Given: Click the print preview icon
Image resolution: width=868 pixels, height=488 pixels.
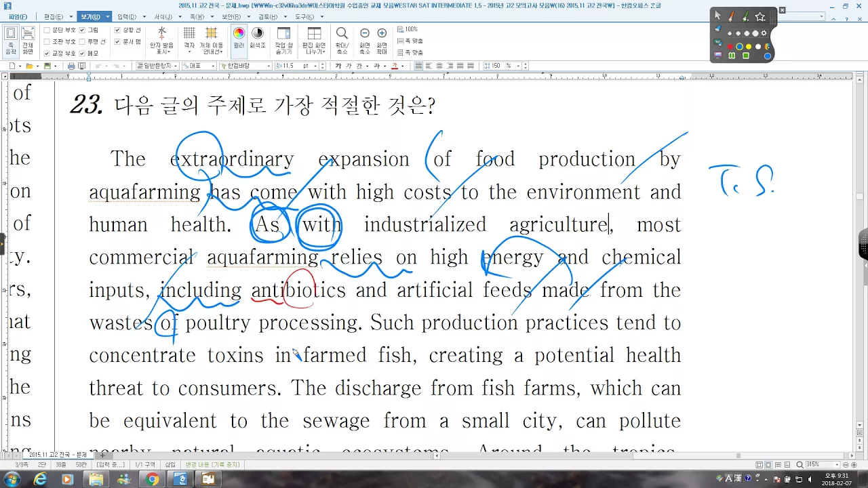Looking at the screenshot, I should coord(81,66).
